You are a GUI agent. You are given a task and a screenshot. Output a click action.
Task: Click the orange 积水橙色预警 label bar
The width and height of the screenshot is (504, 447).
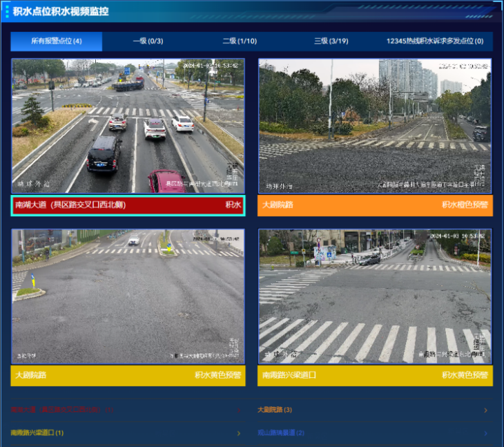tap(375, 205)
